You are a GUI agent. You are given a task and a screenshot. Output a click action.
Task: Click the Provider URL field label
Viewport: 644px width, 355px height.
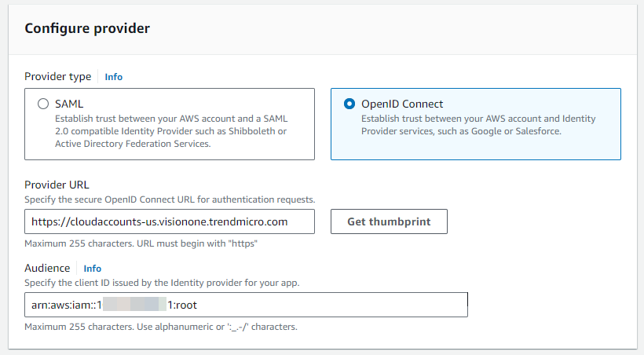point(57,186)
